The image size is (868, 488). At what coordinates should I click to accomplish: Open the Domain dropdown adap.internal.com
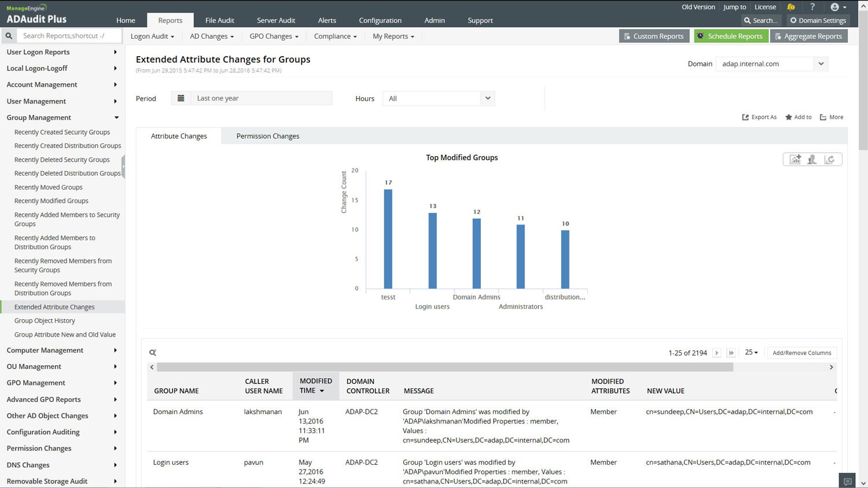[771, 64]
